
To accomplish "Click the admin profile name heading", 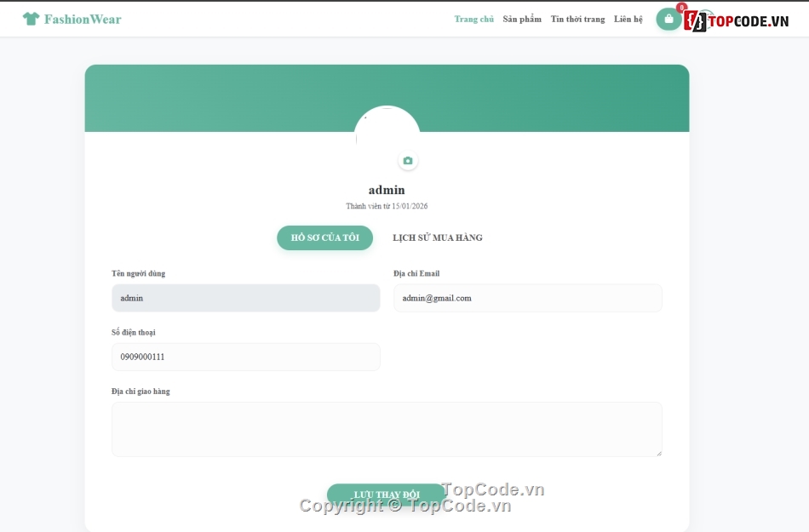I will 387,190.
